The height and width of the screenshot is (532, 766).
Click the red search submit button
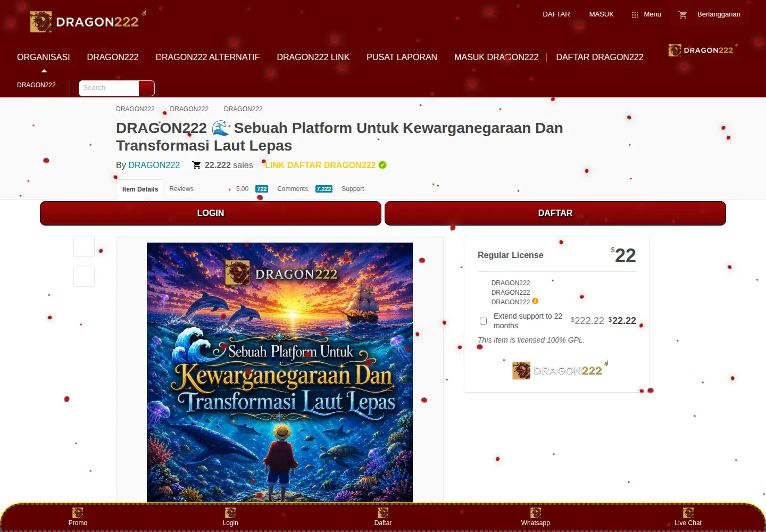click(147, 88)
